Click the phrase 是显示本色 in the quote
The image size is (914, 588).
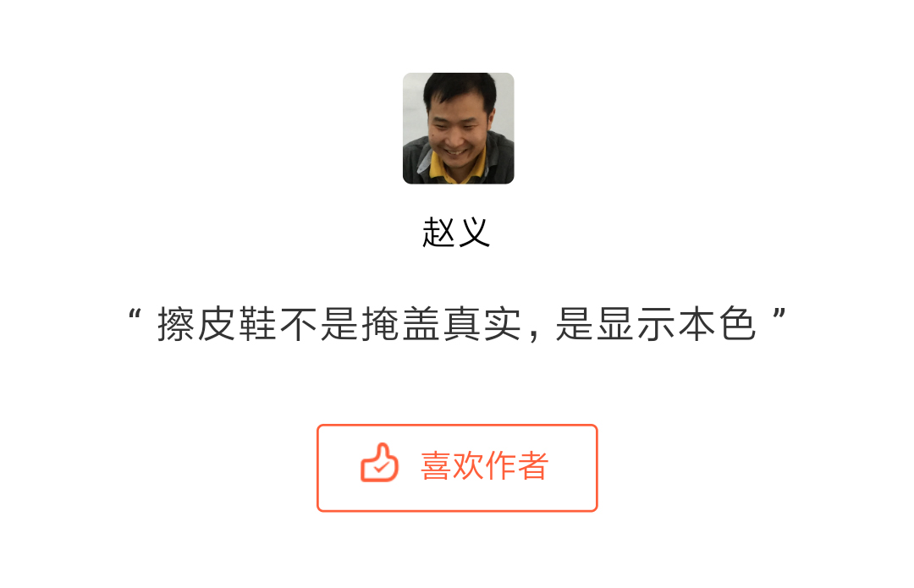[656, 323]
